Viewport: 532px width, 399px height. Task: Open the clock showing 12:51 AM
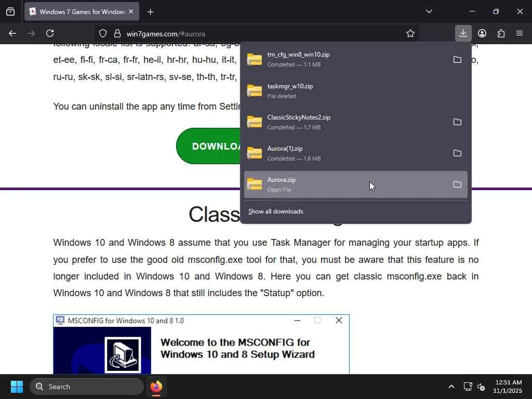[x=508, y=387]
